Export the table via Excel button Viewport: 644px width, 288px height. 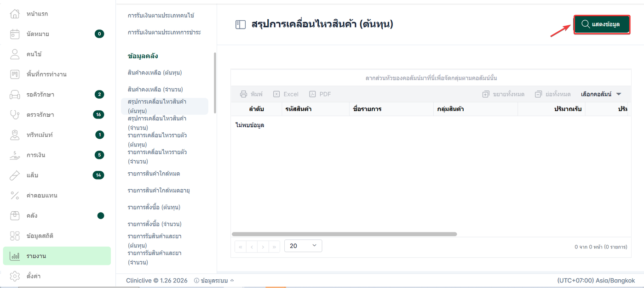click(x=286, y=94)
